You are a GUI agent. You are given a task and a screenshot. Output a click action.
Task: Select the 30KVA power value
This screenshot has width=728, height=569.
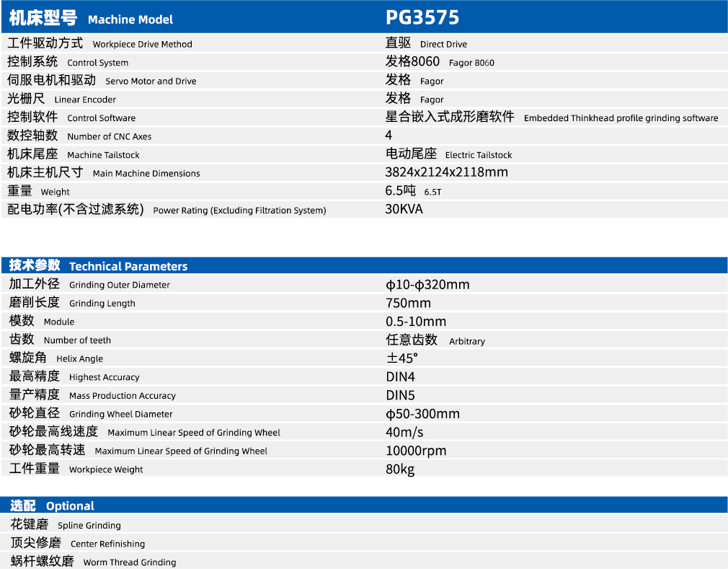click(404, 209)
